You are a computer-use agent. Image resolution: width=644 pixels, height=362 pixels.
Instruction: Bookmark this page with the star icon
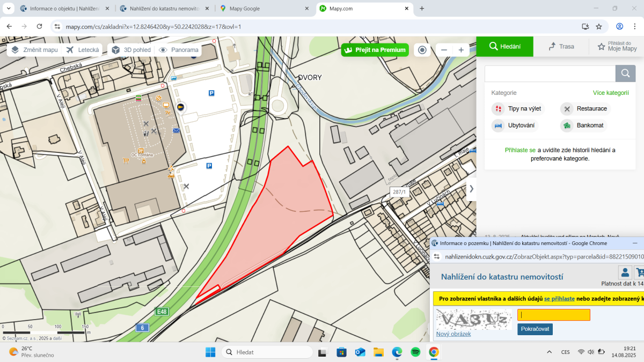coord(599,26)
